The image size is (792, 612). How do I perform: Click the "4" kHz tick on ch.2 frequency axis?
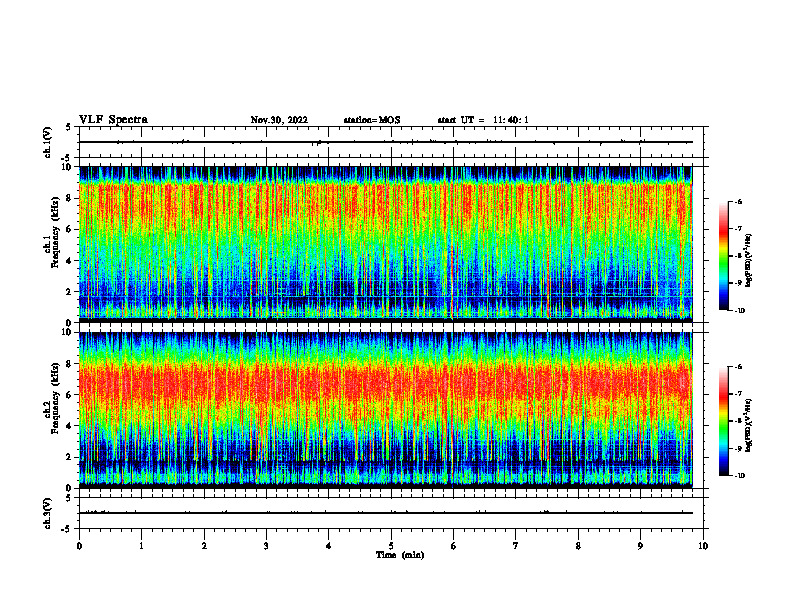click(69, 426)
